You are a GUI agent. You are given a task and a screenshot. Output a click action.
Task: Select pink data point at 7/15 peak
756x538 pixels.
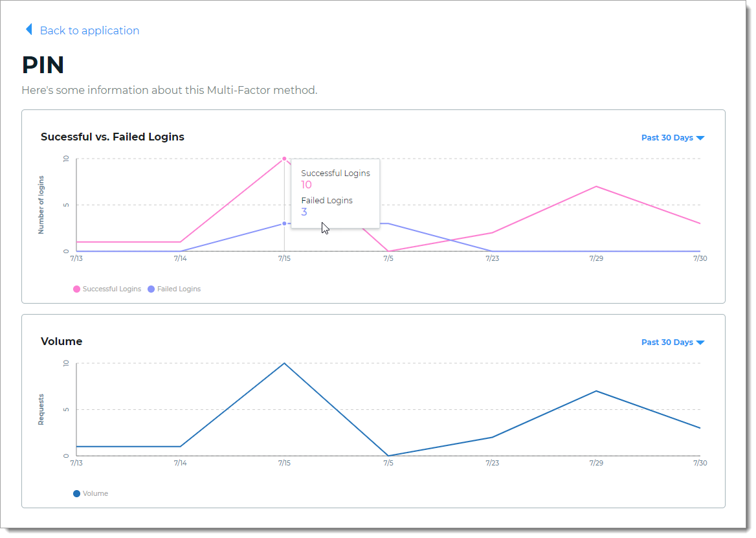(x=284, y=159)
